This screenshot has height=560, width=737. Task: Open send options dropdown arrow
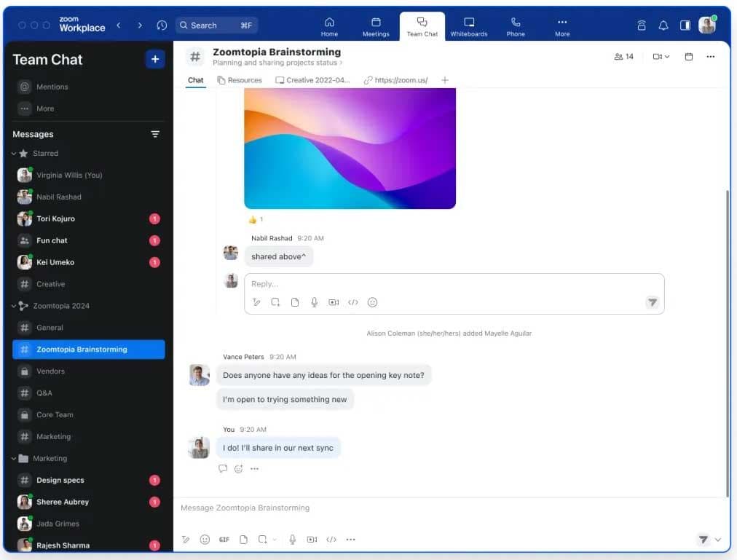click(x=718, y=540)
